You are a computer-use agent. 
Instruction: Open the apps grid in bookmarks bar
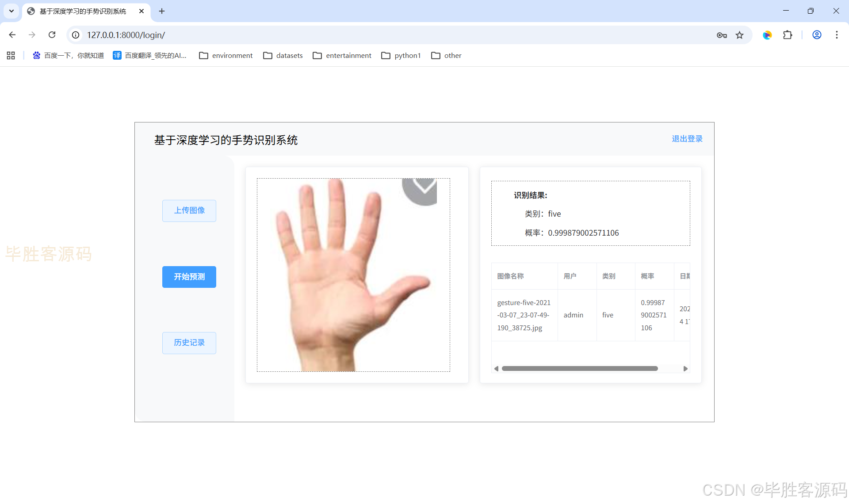click(11, 55)
